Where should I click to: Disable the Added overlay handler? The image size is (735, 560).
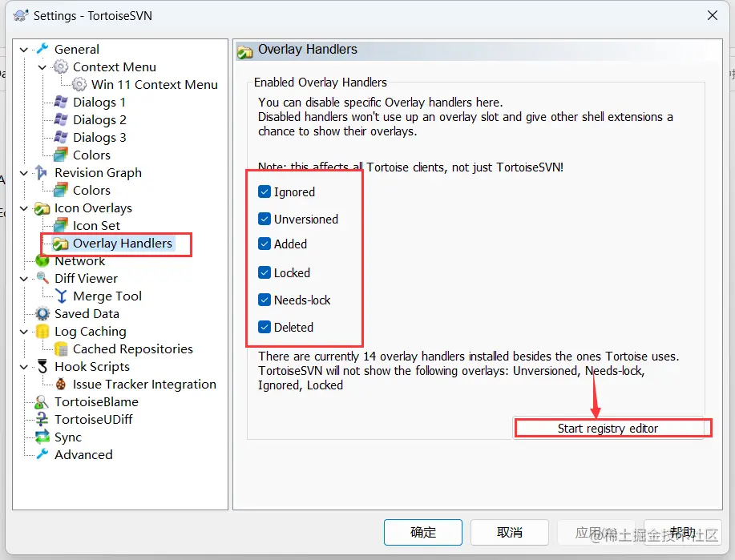[265, 244]
